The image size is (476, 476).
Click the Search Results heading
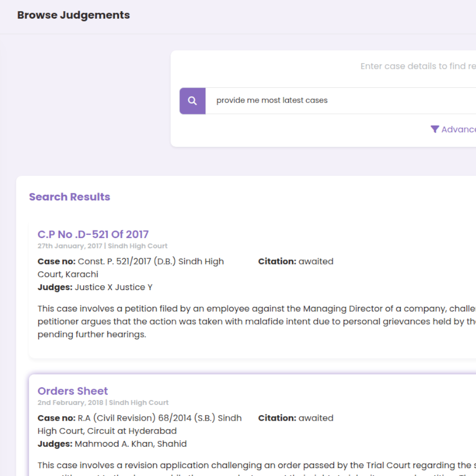pos(69,197)
